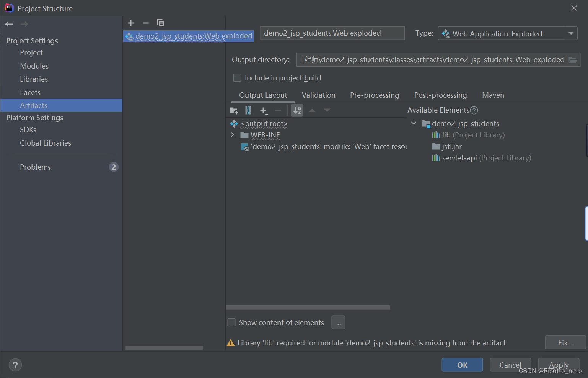Select lib (Project Library) element
Viewport: 588px width, 378px height.
tap(468, 135)
